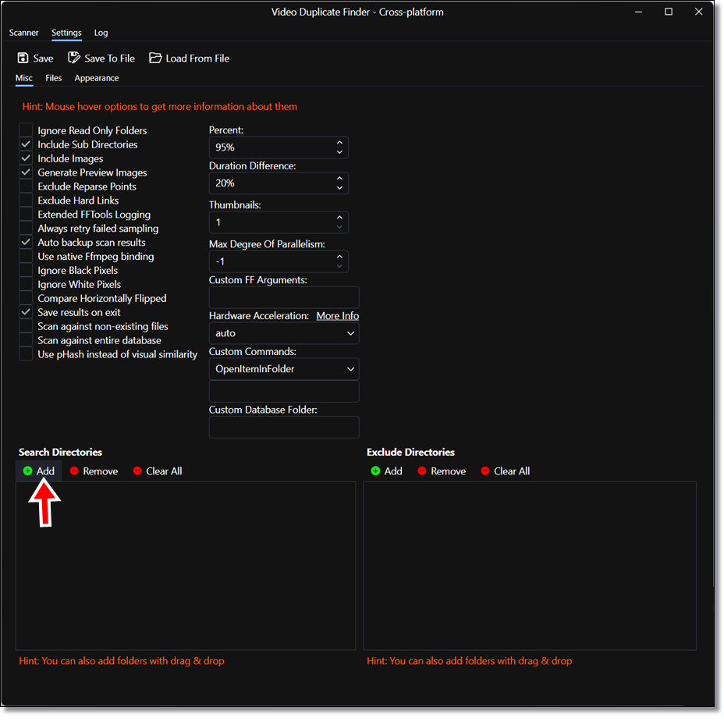Click red Clear All icon under Exclude Directories

[x=485, y=471]
